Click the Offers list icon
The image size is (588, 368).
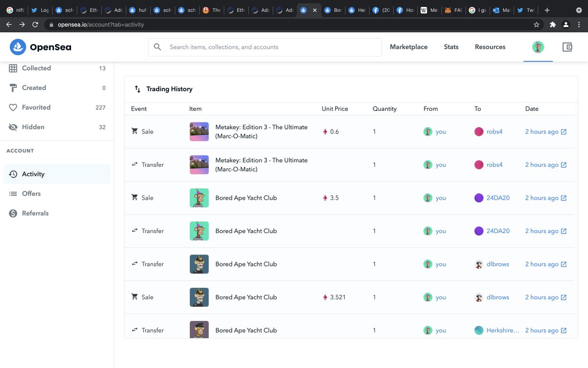pos(13,194)
